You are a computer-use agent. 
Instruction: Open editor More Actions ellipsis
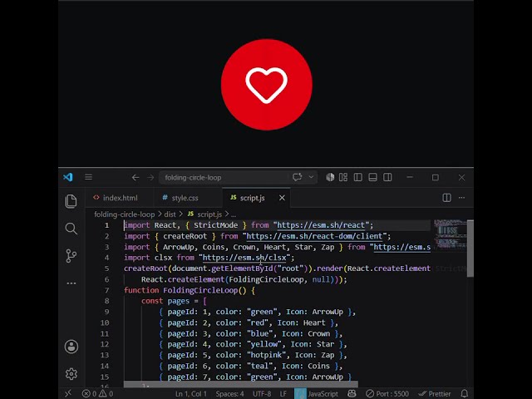tap(462, 198)
